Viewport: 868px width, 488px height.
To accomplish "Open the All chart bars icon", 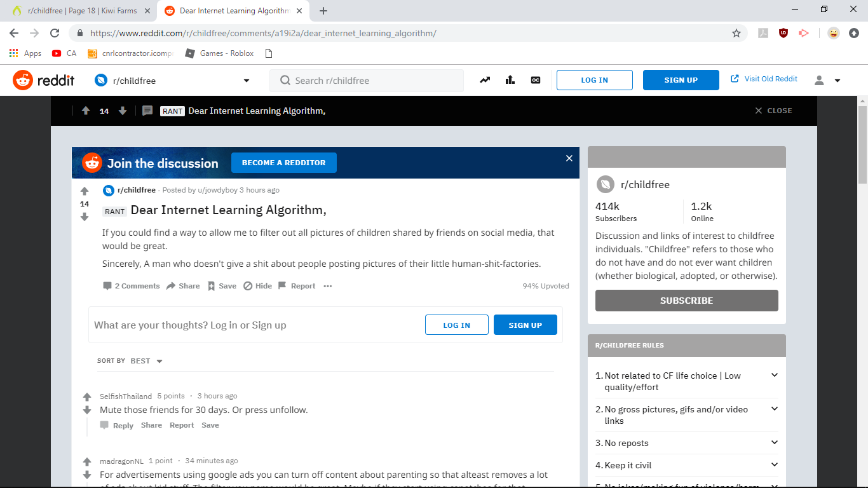I will (x=510, y=80).
